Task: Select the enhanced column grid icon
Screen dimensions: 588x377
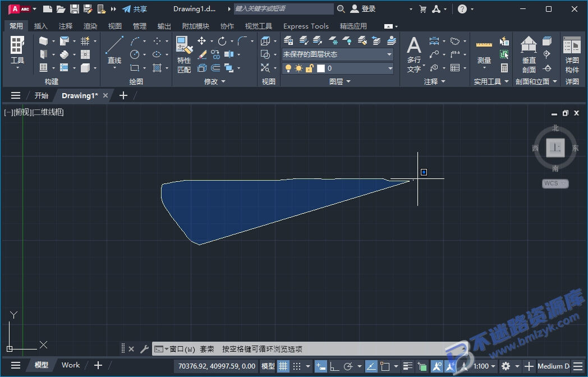Action: tap(85, 40)
